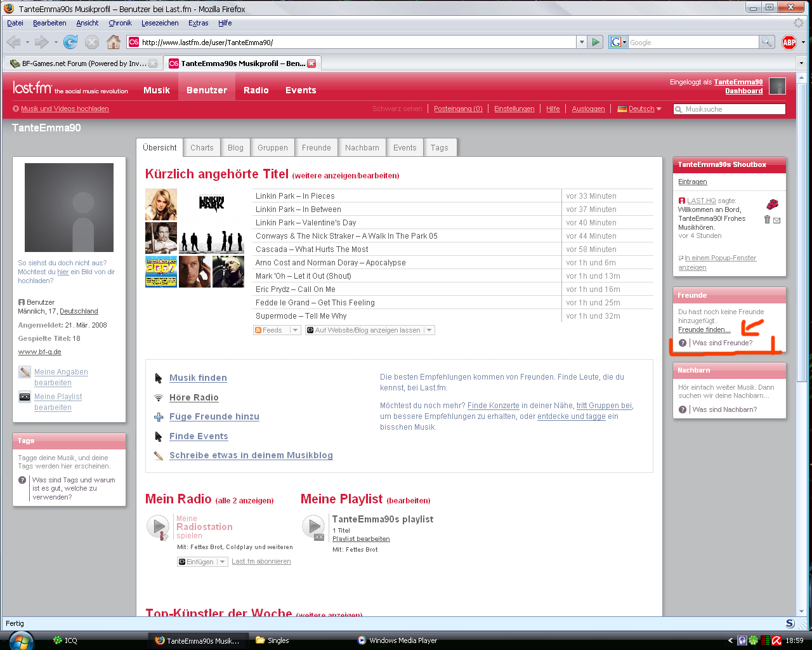Image resolution: width=812 pixels, height=650 pixels.
Task: Switch to Windows Media Player in taskbar
Action: click(398, 640)
